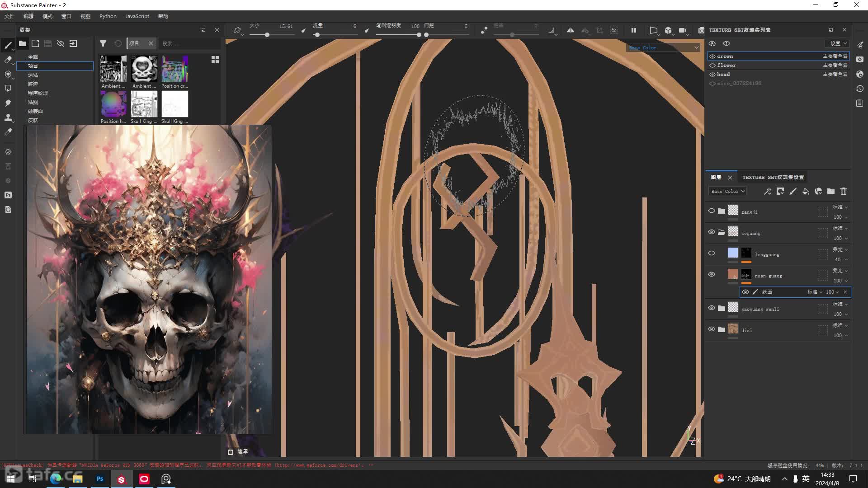Select the Material picker eyedropper
Viewport: 868px width, 488px height.
8,132
